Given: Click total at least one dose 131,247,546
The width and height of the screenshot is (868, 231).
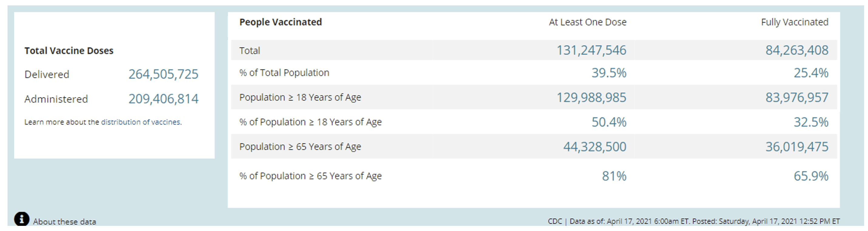Looking at the screenshot, I should point(591,50).
